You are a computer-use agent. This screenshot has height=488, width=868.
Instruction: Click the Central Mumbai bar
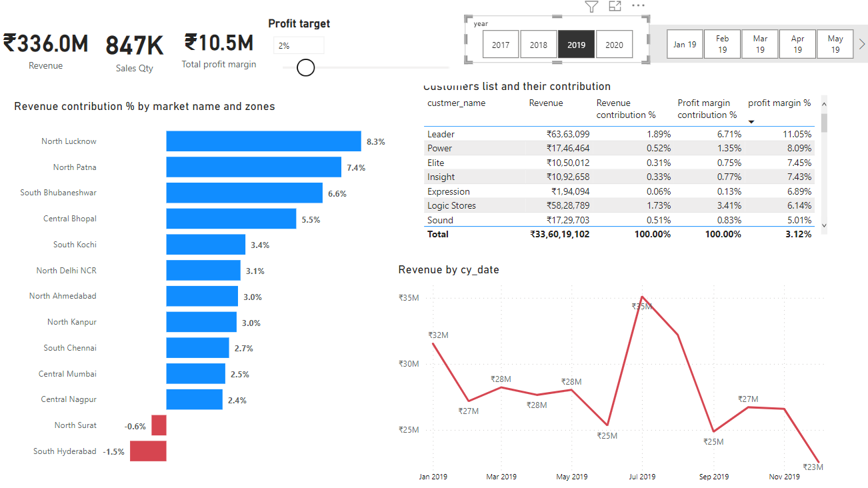[x=195, y=373]
